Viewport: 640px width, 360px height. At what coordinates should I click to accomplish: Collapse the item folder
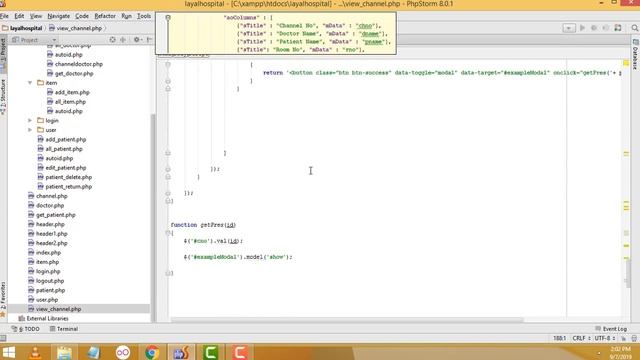[30, 83]
